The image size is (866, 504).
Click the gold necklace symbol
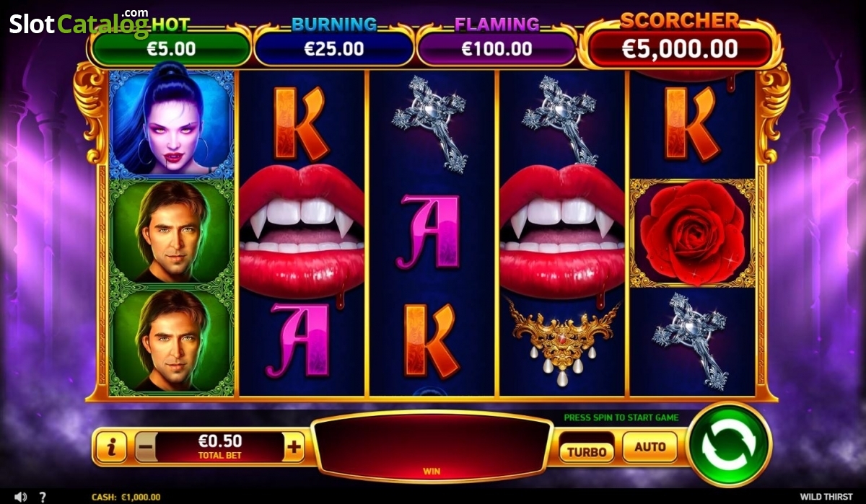click(562, 335)
